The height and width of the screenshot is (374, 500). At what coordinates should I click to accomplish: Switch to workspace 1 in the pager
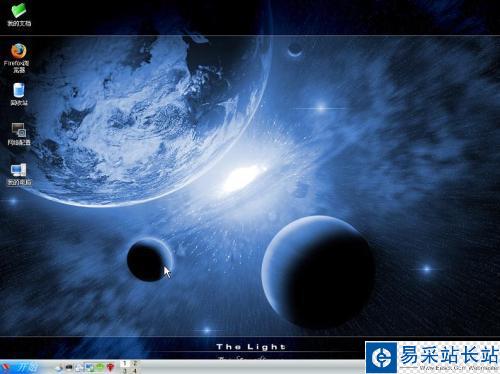click(125, 364)
